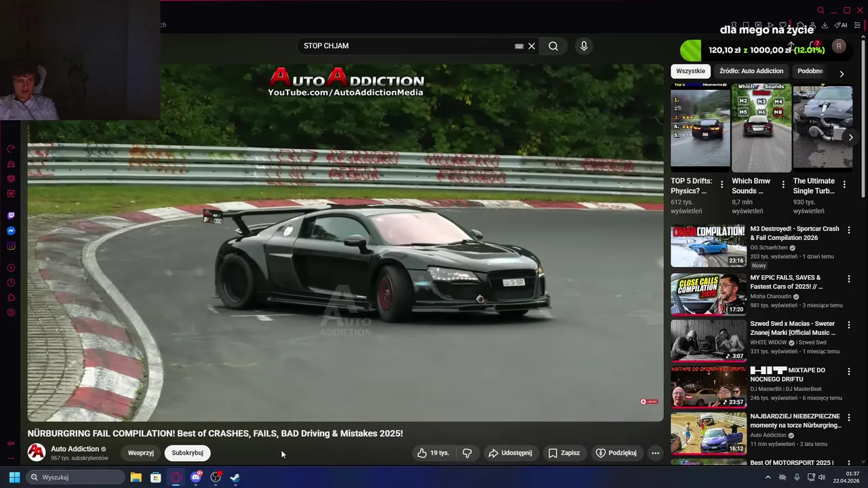Open options for NAJBARDZIEJ NIEBEZPIECZNE video
The image size is (868, 488).
[848, 418]
